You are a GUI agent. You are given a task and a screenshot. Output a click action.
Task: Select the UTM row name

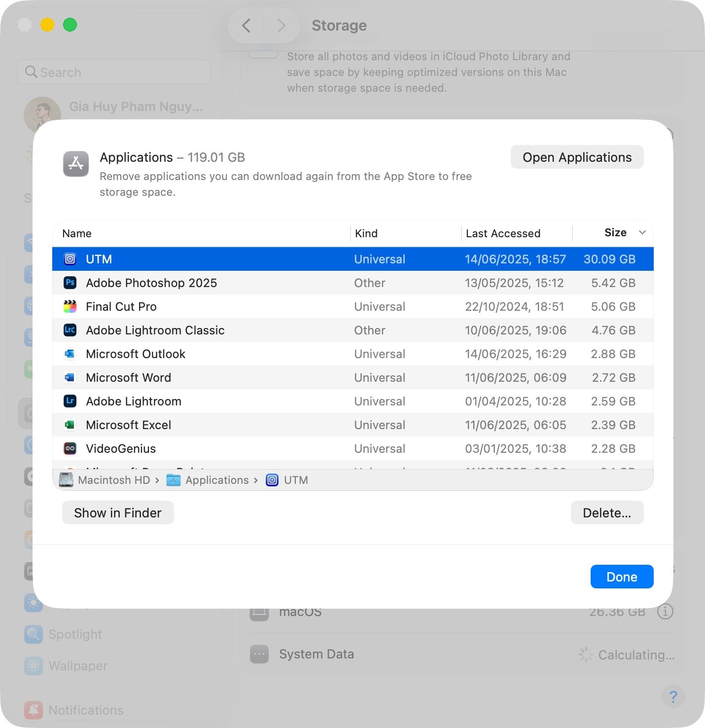[x=99, y=259]
